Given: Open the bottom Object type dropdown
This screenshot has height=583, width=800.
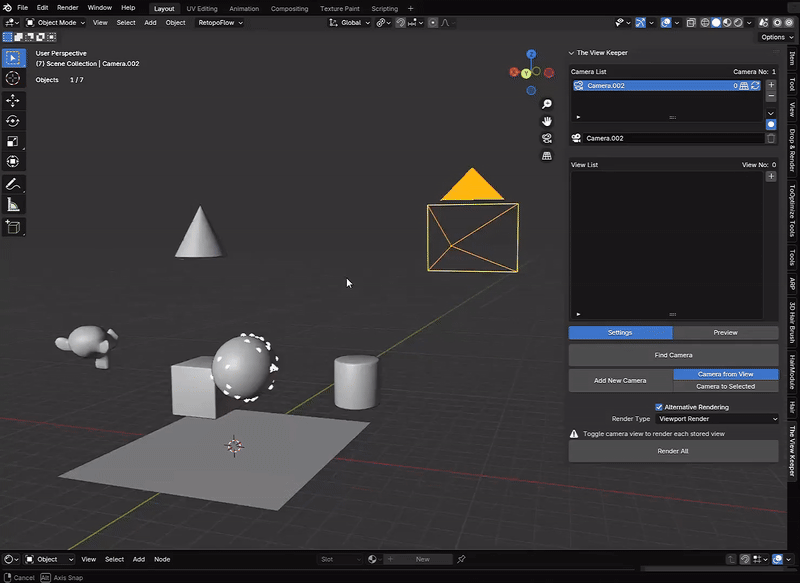Looking at the screenshot, I should 49,559.
